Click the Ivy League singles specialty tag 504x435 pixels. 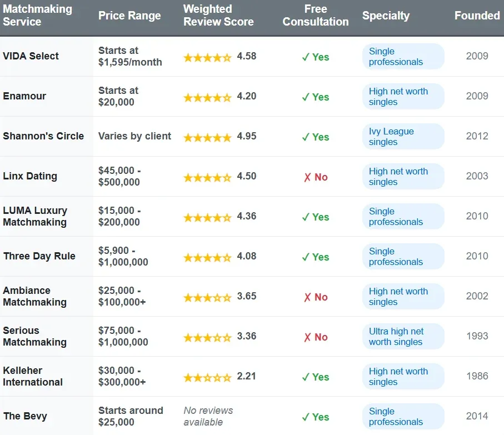point(403,136)
